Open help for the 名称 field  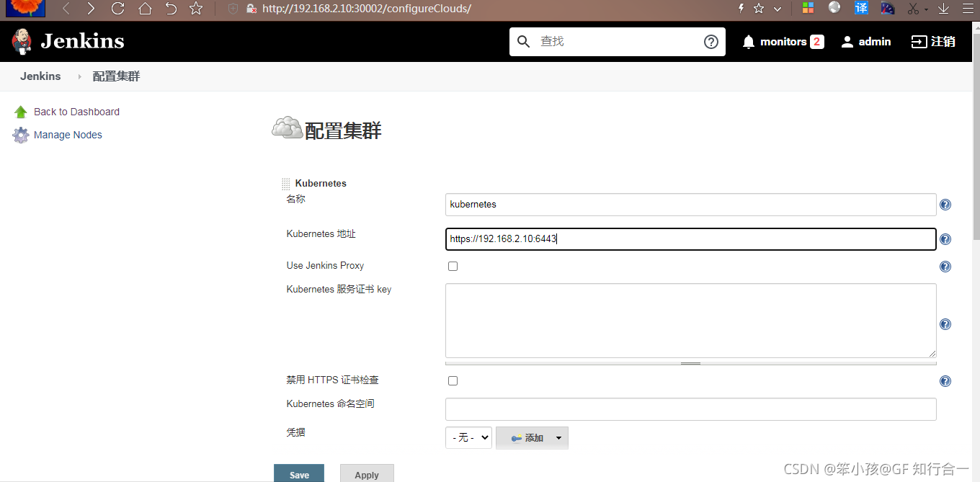945,205
